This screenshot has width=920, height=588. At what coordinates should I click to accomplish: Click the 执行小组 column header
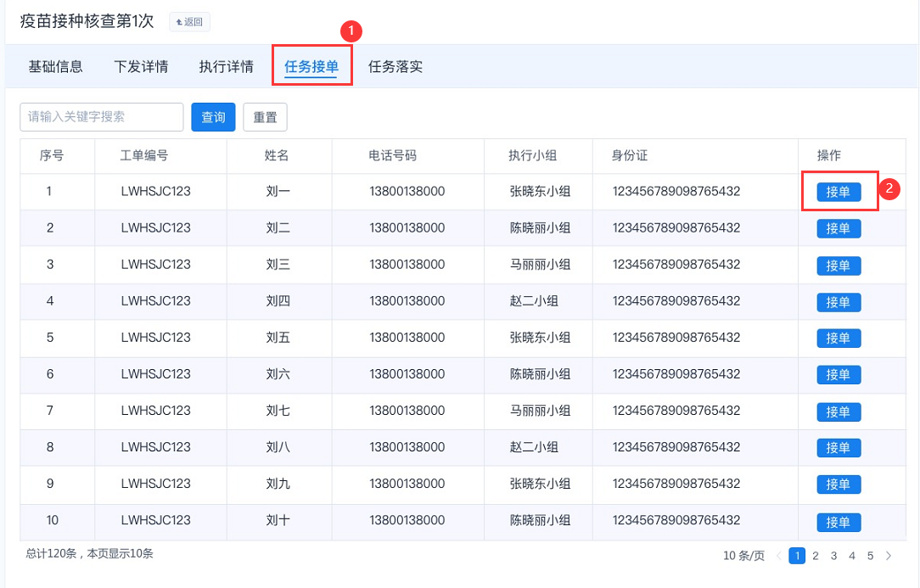[x=533, y=155]
